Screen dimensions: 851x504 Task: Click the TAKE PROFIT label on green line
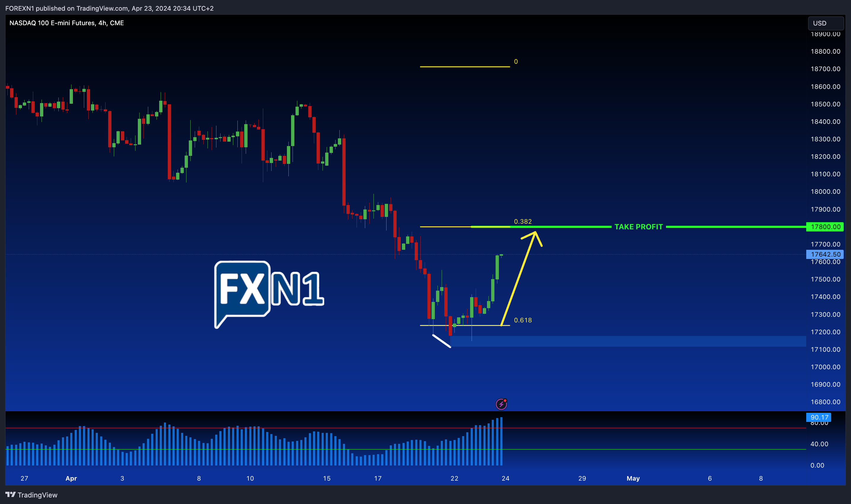[638, 227]
